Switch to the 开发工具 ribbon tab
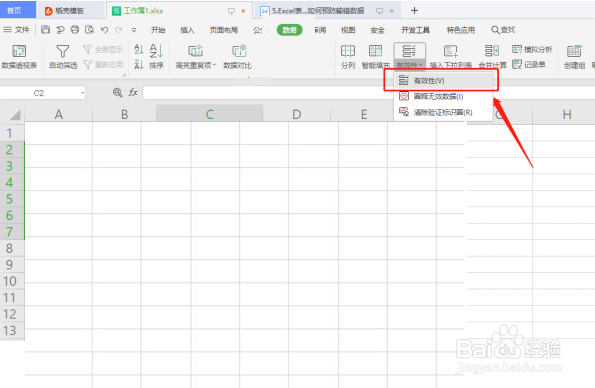This screenshot has height=388, width=595. click(x=416, y=30)
